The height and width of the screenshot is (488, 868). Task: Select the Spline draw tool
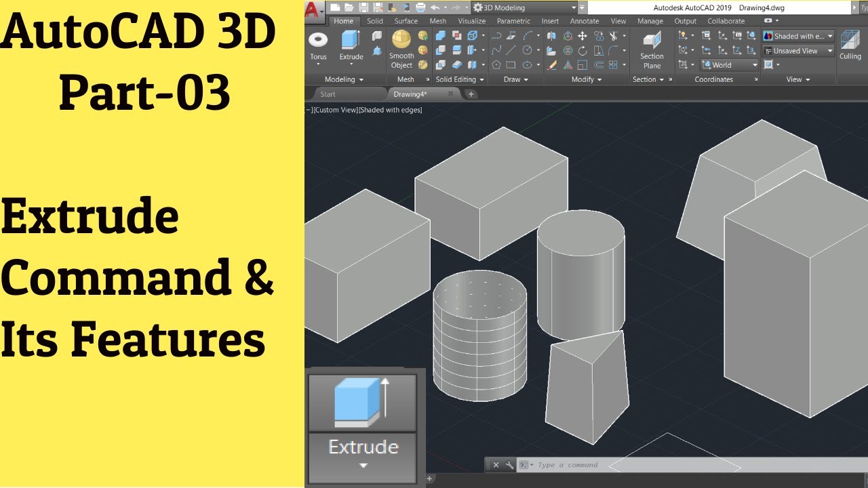[496, 50]
